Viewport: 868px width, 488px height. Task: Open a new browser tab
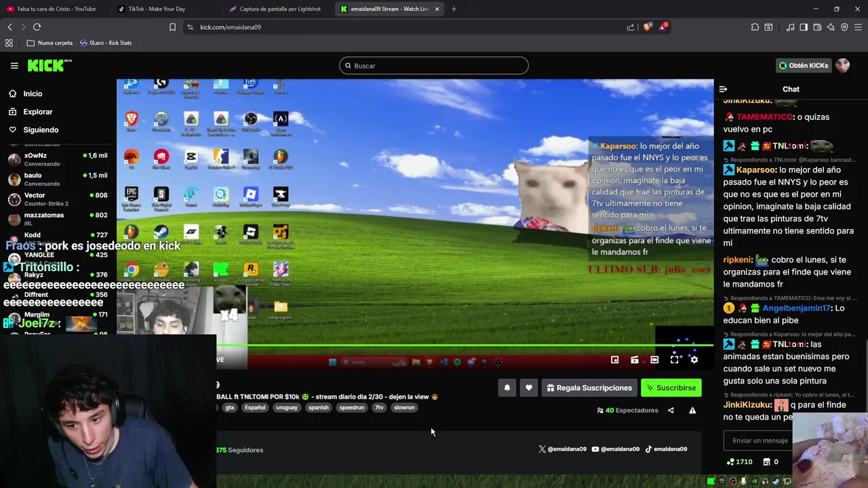tap(454, 9)
